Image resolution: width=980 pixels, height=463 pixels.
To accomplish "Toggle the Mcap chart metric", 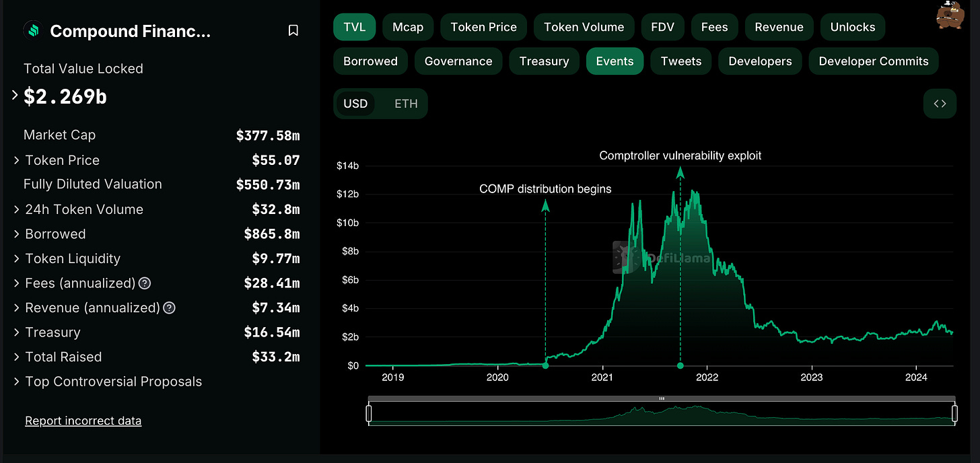I will tap(408, 27).
